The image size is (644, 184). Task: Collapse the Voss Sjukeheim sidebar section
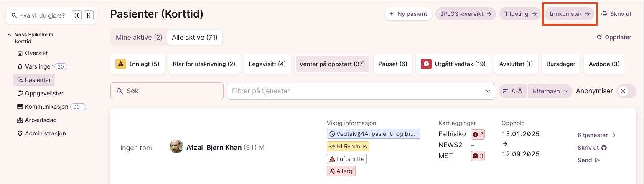click(9, 35)
